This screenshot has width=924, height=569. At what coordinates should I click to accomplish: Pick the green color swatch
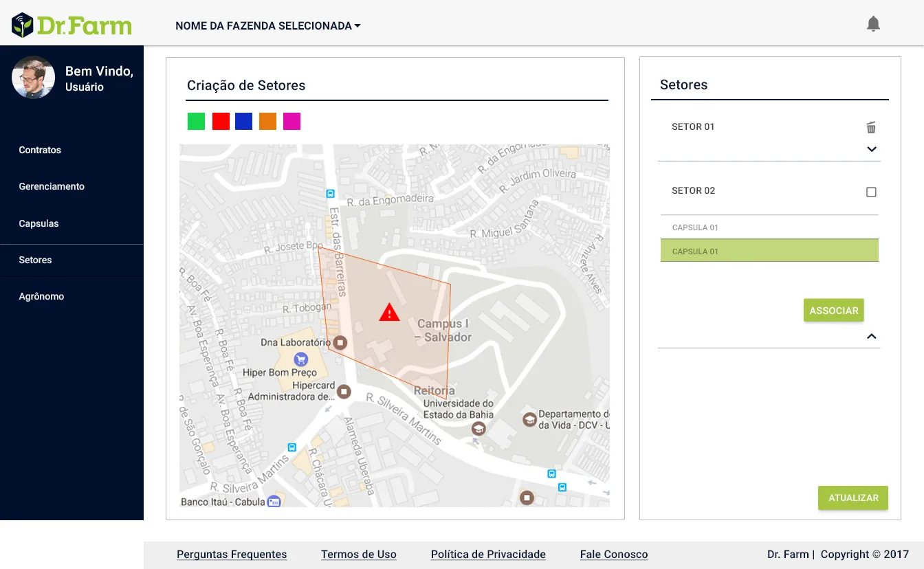tap(196, 121)
